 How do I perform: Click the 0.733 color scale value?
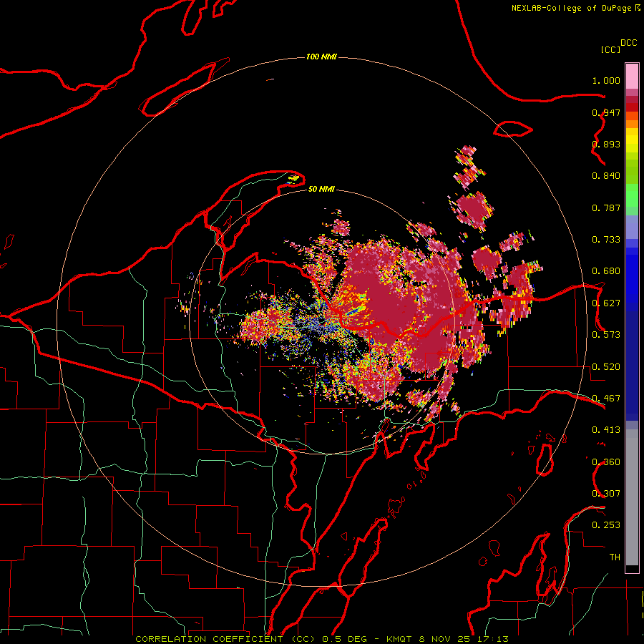(606, 240)
